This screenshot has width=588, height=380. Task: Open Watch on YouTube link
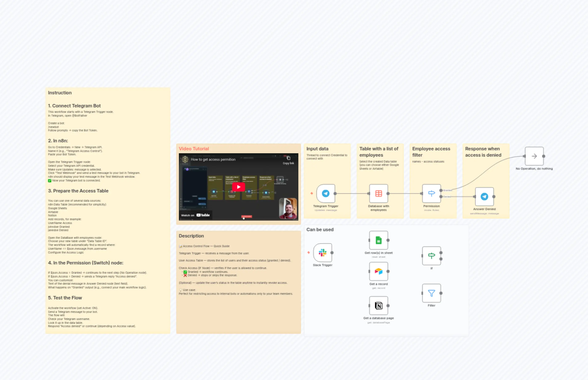coord(195,215)
